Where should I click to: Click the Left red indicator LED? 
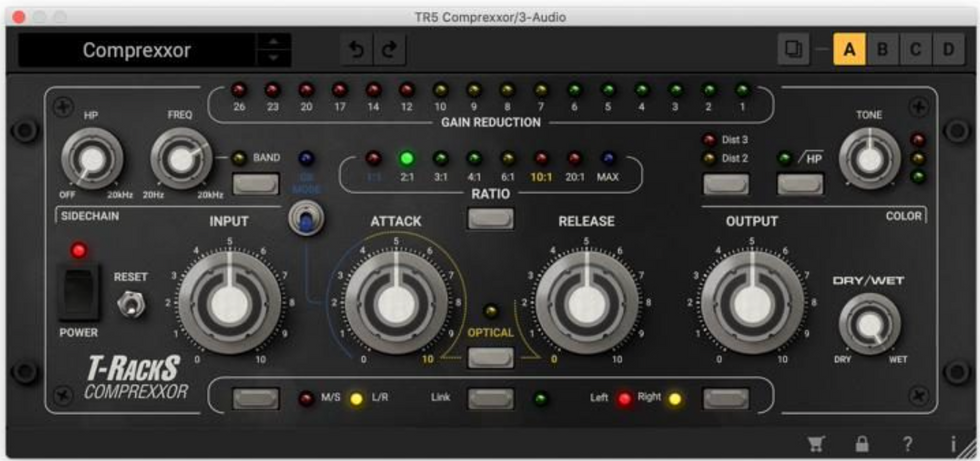point(624,399)
